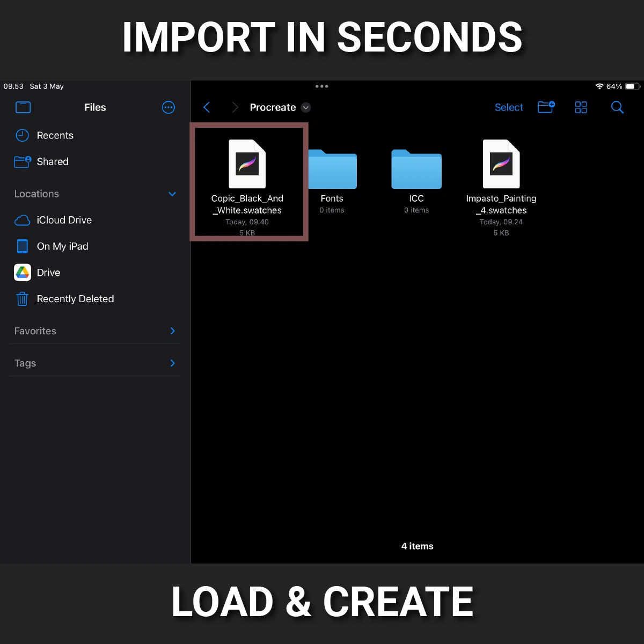Click the Favorites section header text

pyautogui.click(x=35, y=331)
